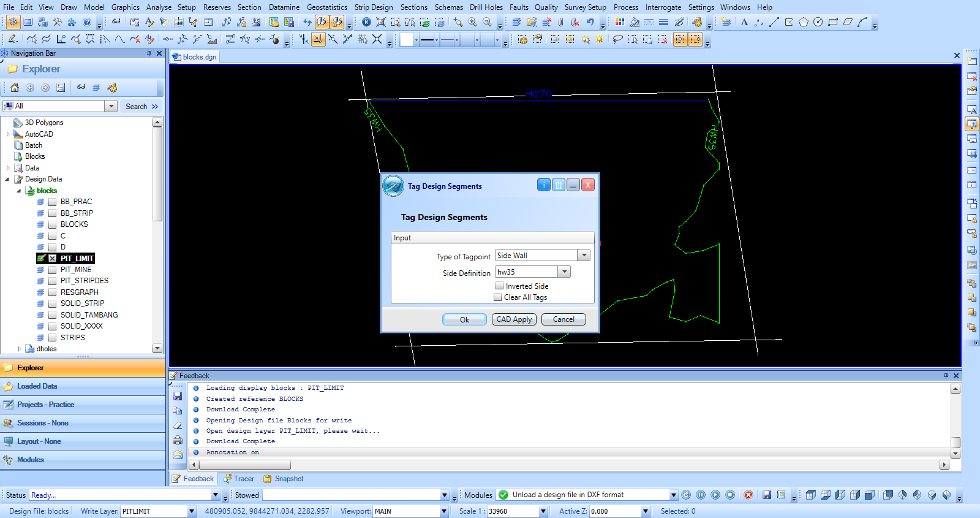Image resolution: width=980 pixels, height=518 pixels.
Task: Choose the pentagon polygon draw tool
Action: pyautogui.click(x=803, y=22)
